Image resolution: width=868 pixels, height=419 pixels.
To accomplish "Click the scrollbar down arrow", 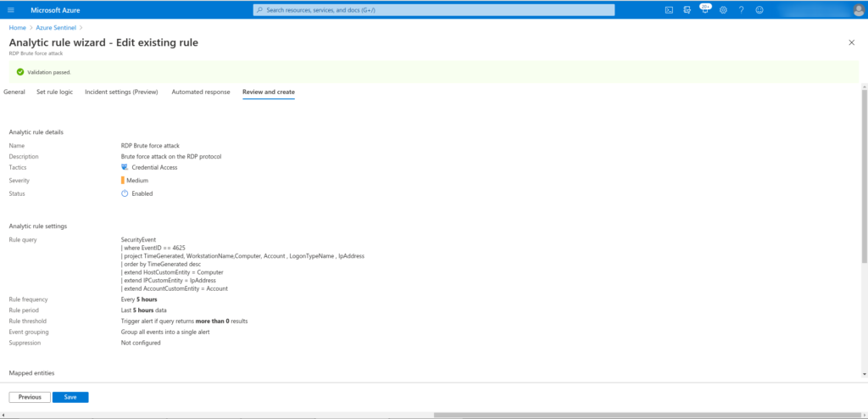I will tap(865, 375).
